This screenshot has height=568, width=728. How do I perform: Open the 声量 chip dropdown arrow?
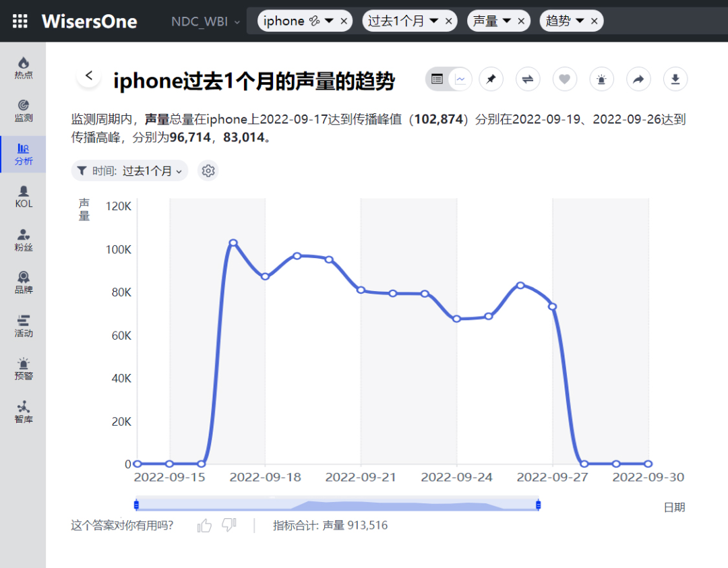tap(507, 21)
